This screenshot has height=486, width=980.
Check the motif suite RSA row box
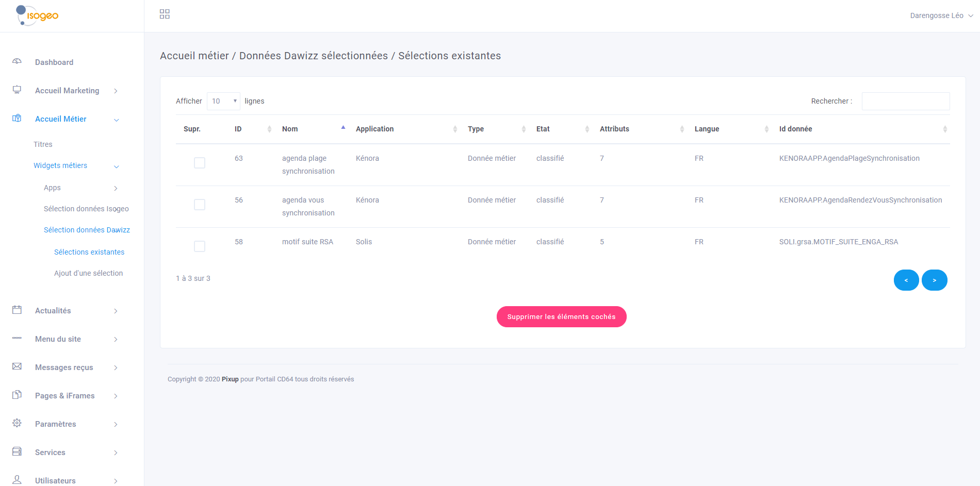[x=200, y=246]
